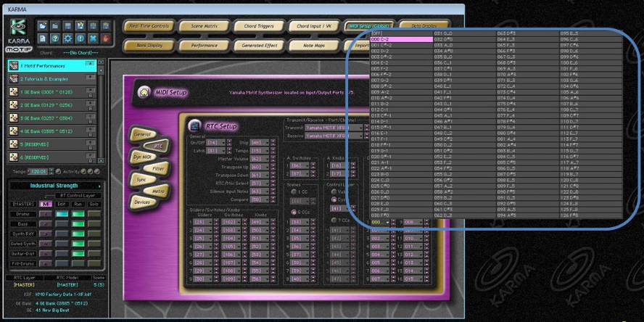Open the Real-Time Controls page

[149, 26]
